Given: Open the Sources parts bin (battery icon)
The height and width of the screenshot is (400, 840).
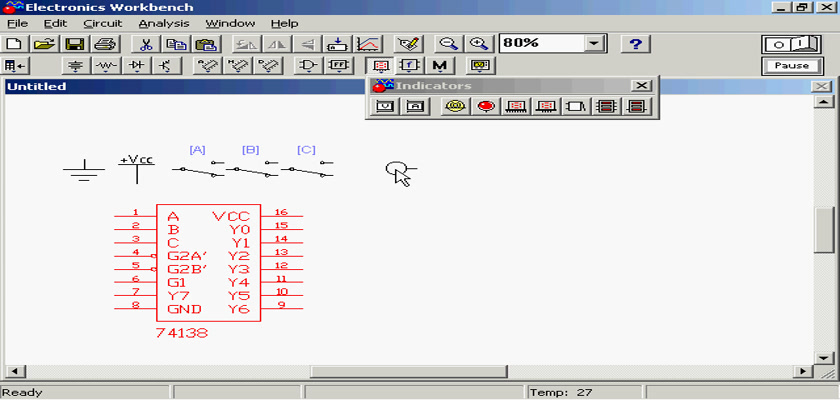Looking at the screenshot, I should (x=77, y=65).
